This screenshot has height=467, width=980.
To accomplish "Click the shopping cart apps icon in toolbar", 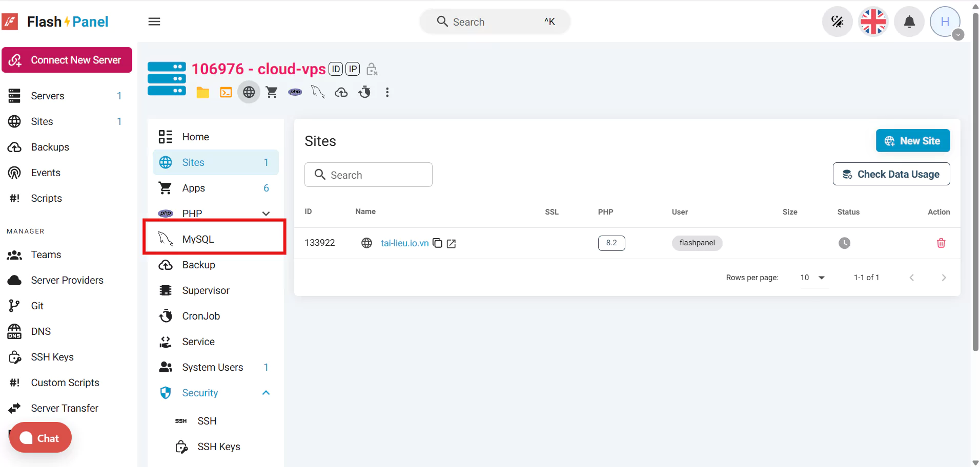I will tap(272, 92).
